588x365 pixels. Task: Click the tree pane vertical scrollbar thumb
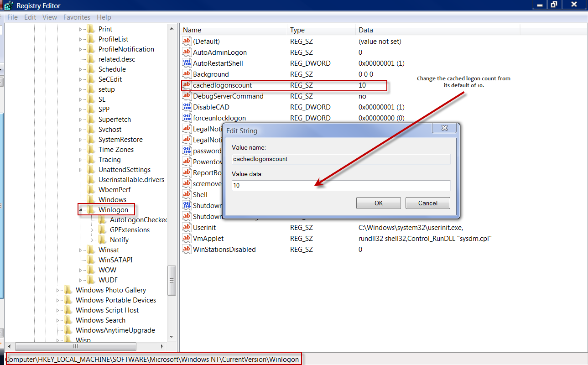point(172,280)
